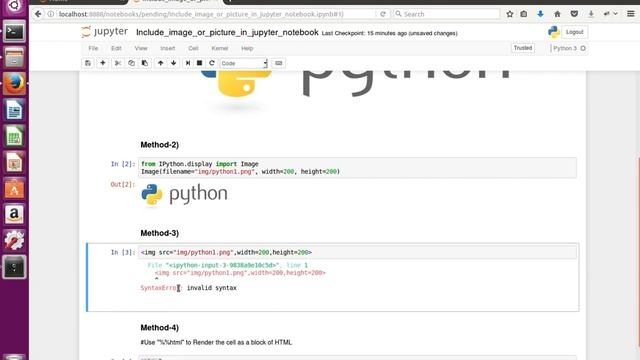Run the cell with the run icon
Image resolution: width=640 pixels, height=360 pixels.
(x=188, y=63)
